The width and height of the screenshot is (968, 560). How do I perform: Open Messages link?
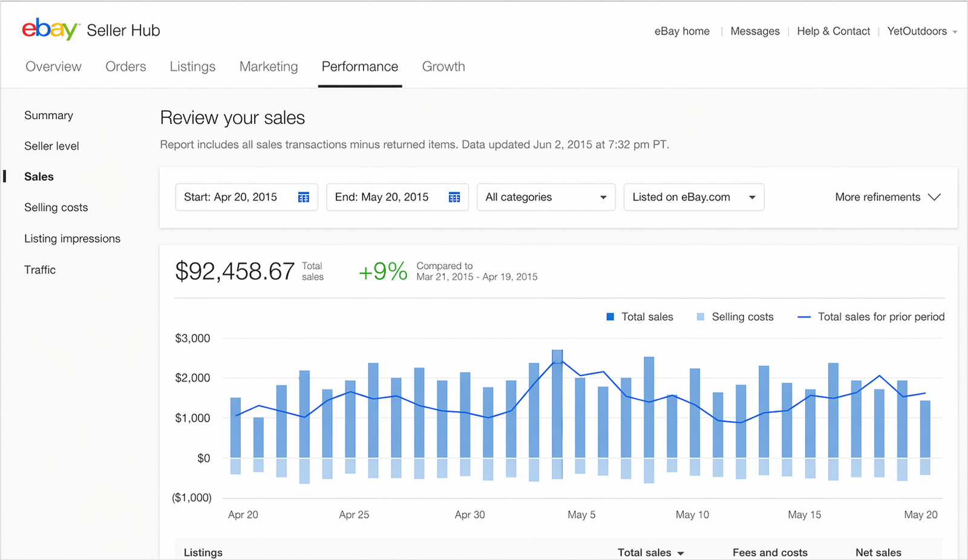755,31
